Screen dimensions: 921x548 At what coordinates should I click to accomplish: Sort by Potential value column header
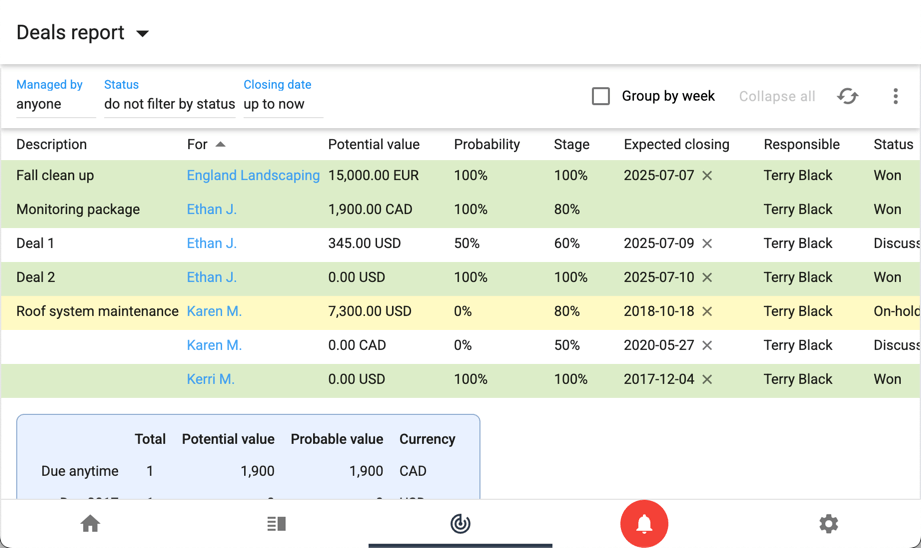374,144
